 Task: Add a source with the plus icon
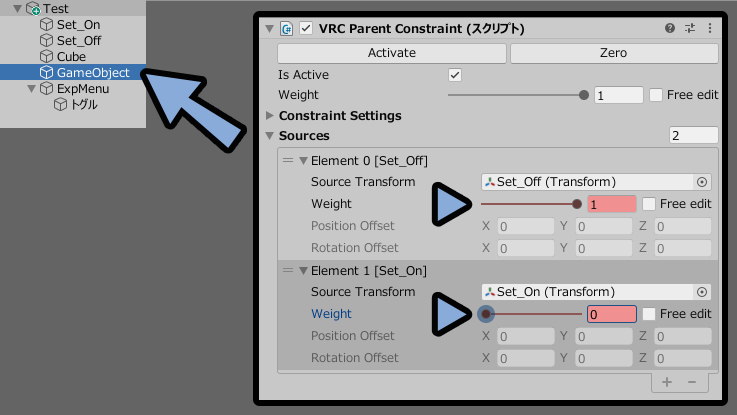click(x=666, y=382)
